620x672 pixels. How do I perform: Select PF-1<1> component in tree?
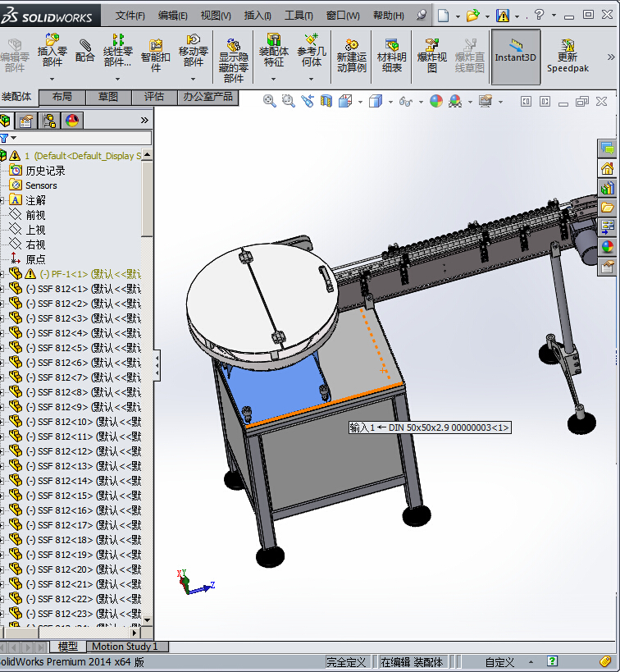click(x=75, y=274)
